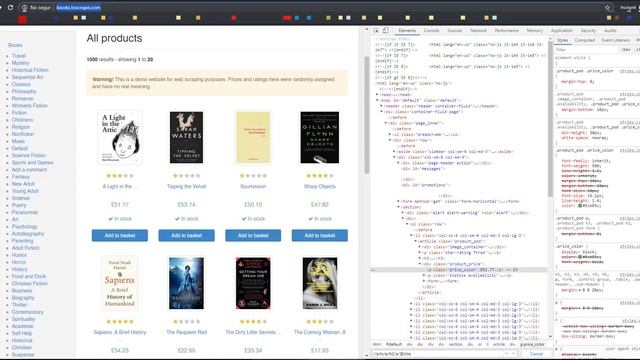This screenshot has height=360, width=640.
Task: Click #default in the DOM breadcrumb bar
Action: click(394, 345)
